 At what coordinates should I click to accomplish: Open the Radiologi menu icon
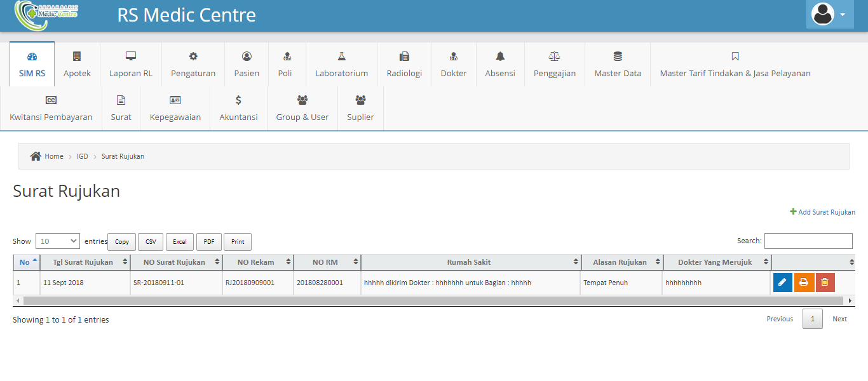pos(404,57)
